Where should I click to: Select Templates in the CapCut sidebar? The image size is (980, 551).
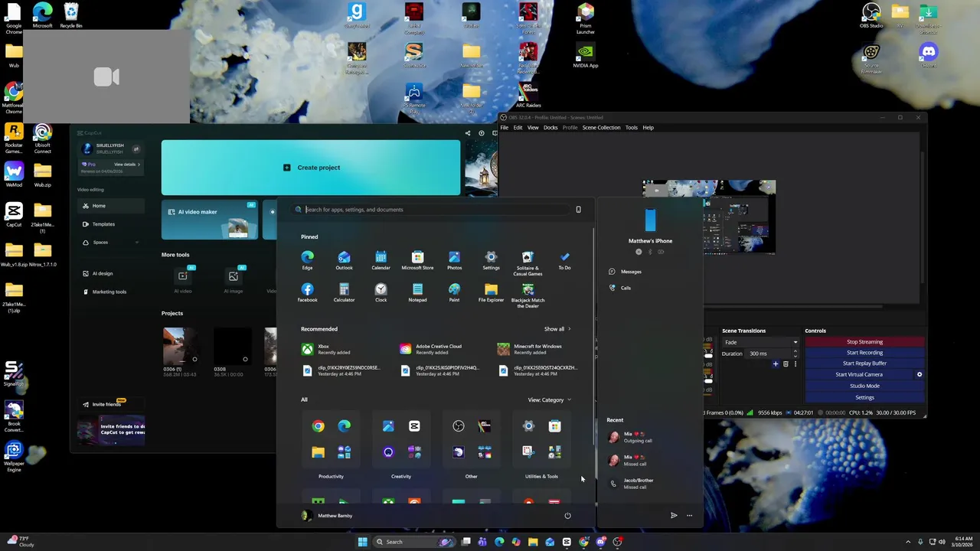pos(111,224)
